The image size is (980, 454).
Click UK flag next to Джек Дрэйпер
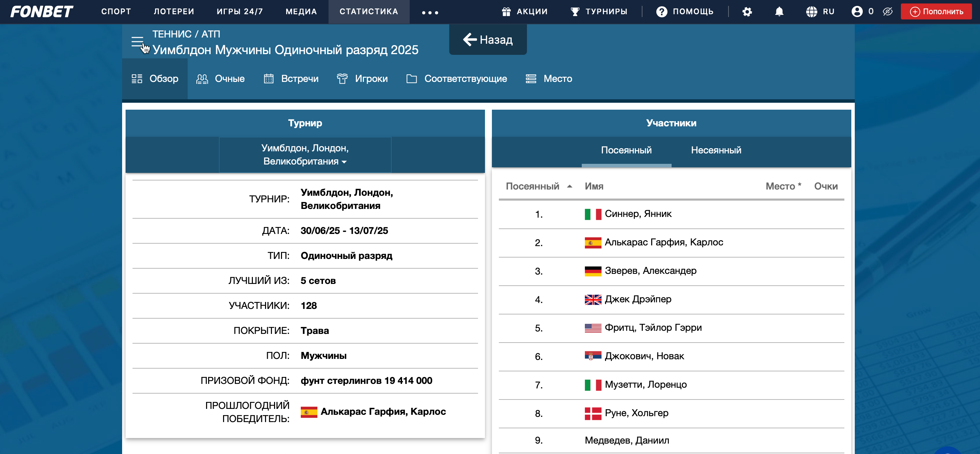pos(593,300)
